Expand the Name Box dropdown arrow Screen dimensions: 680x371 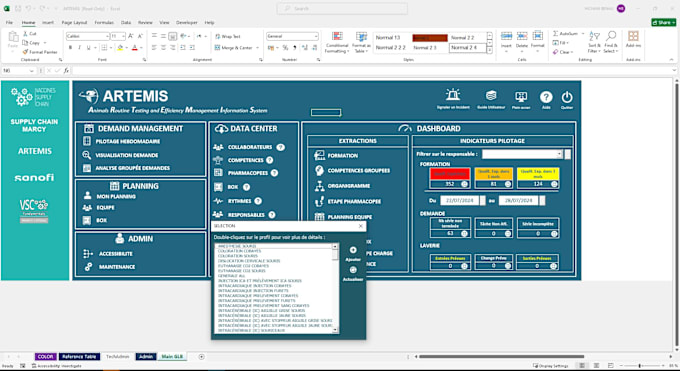[x=32, y=71]
